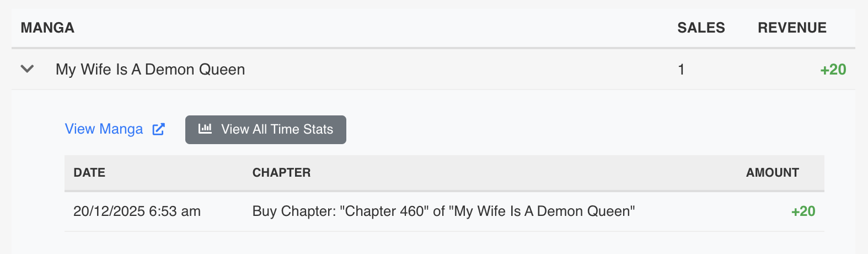Click the external-link icon beside View Manga
868x254 pixels.
pyautogui.click(x=159, y=129)
